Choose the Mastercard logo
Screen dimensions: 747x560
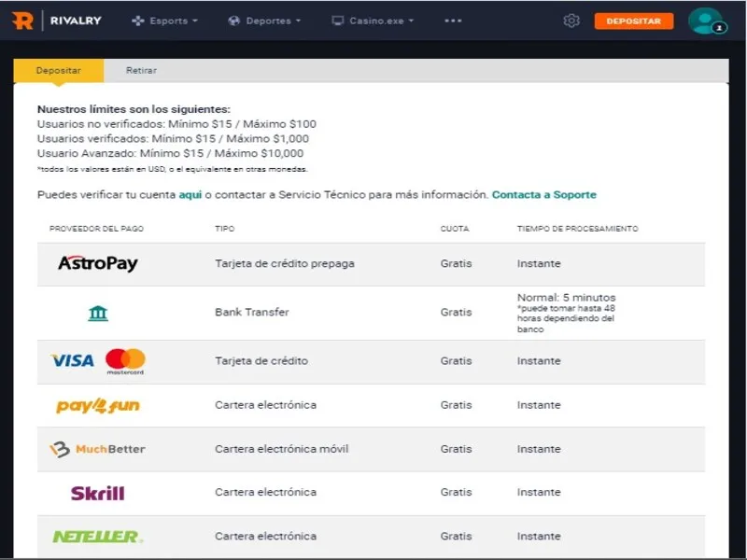click(x=125, y=361)
